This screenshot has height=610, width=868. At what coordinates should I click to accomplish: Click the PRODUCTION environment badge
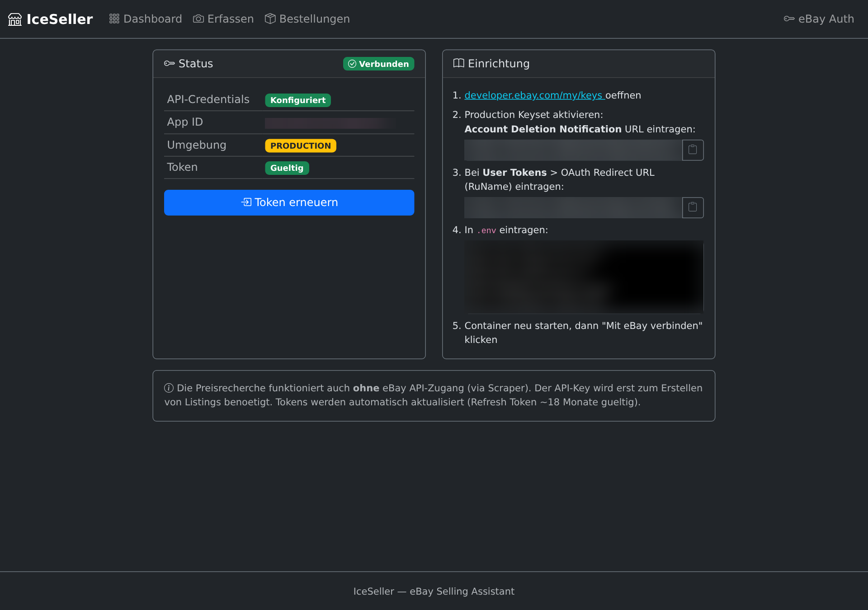[x=301, y=146]
